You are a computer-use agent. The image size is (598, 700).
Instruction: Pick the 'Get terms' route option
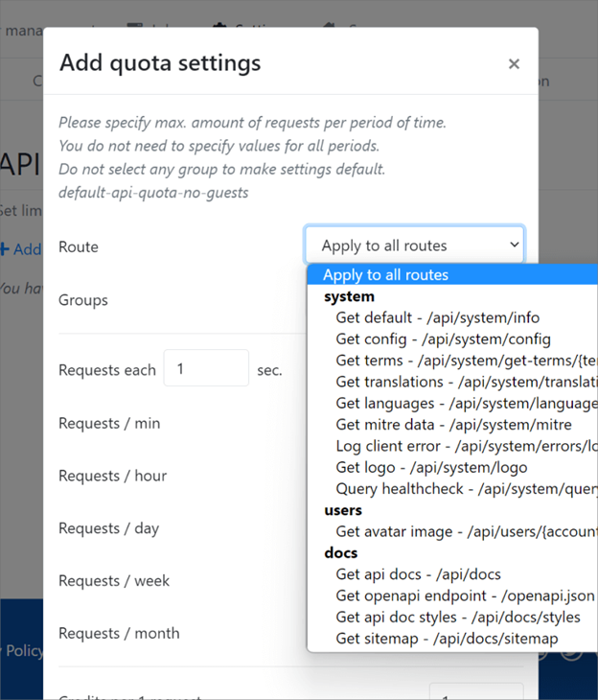460,361
